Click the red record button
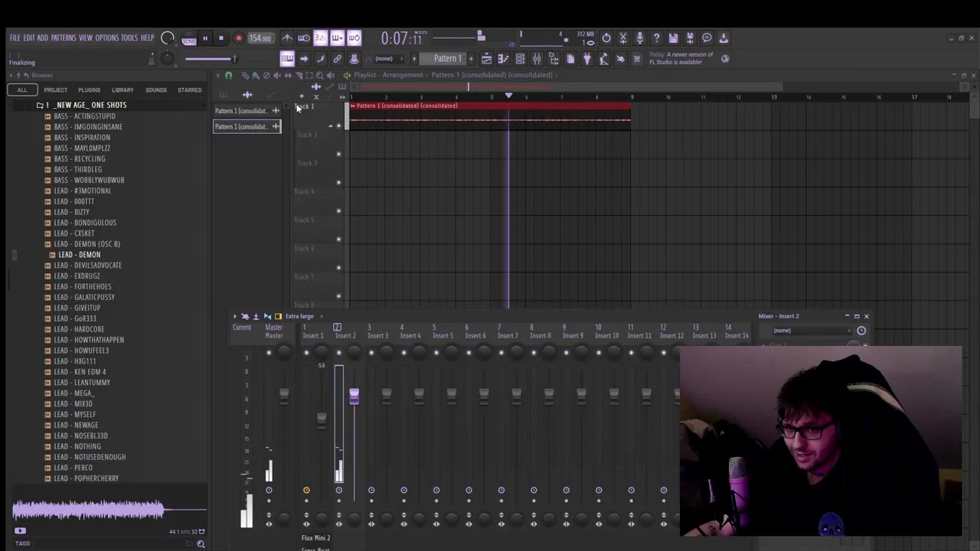Image resolution: width=980 pixels, height=551 pixels. [238, 38]
